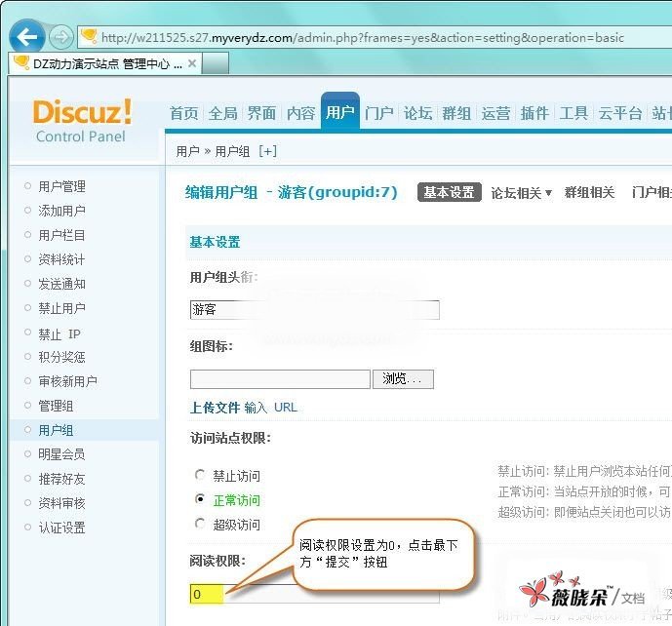672x626 pixels.
Task: Expand the 论坛相关 dropdown menu
Action: 521,193
